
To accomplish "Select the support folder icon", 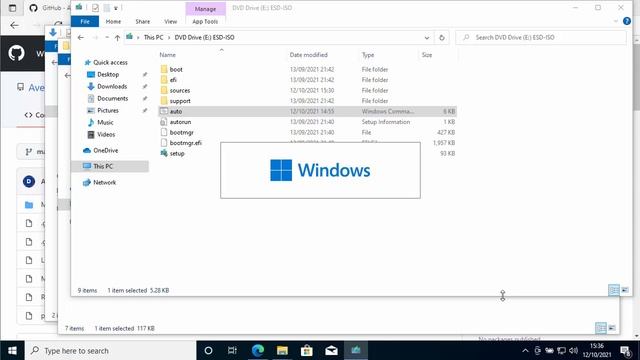I will coord(164,101).
